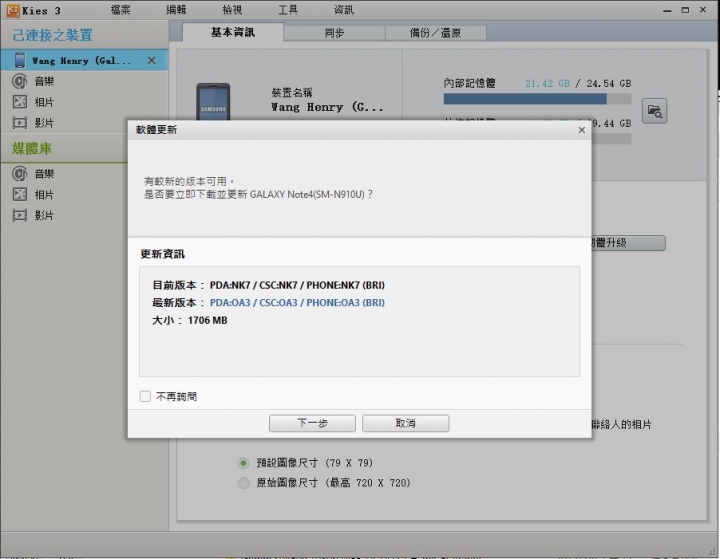
Task: Click media library 音樂 icon
Action: 19,174
